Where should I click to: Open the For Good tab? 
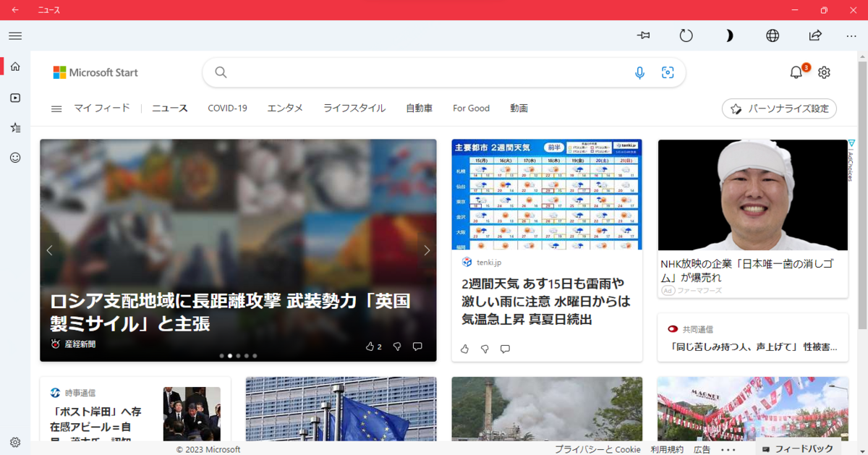[x=471, y=109]
